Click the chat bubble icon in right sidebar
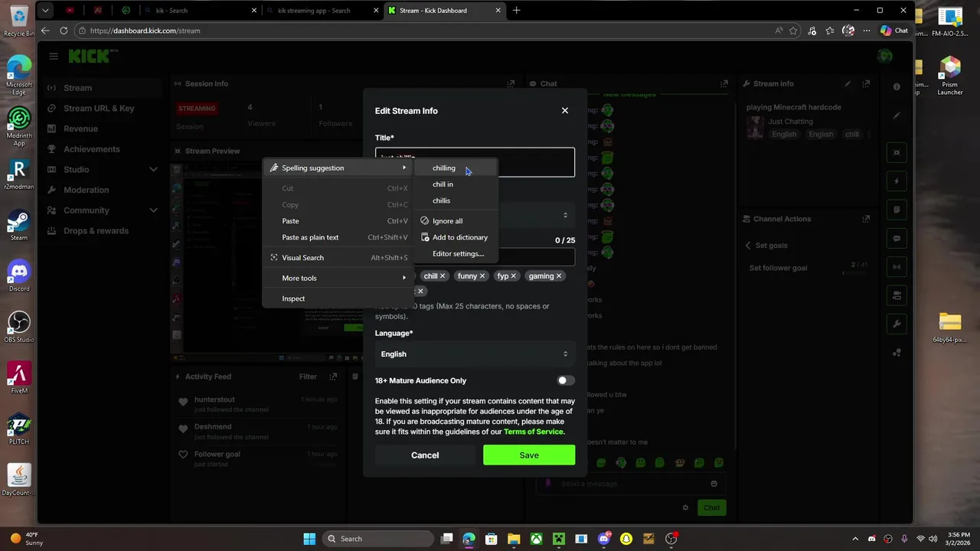This screenshot has width=980, height=551. 897,238
